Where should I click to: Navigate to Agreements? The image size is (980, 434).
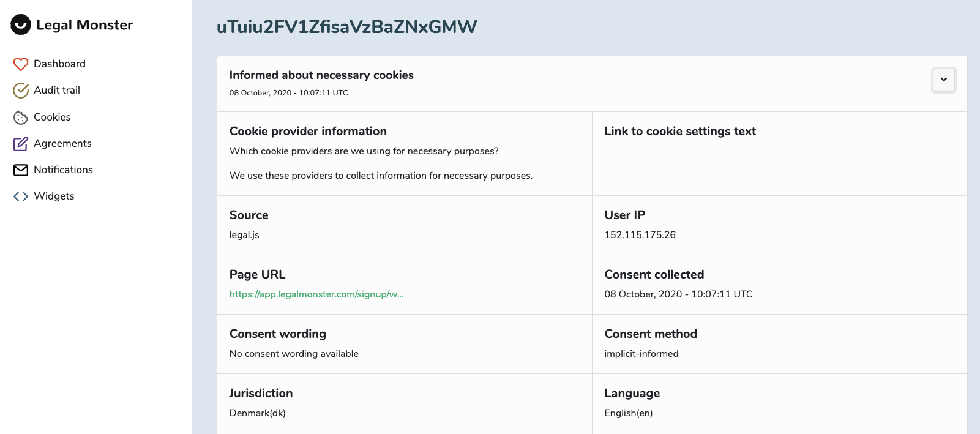pos(62,143)
